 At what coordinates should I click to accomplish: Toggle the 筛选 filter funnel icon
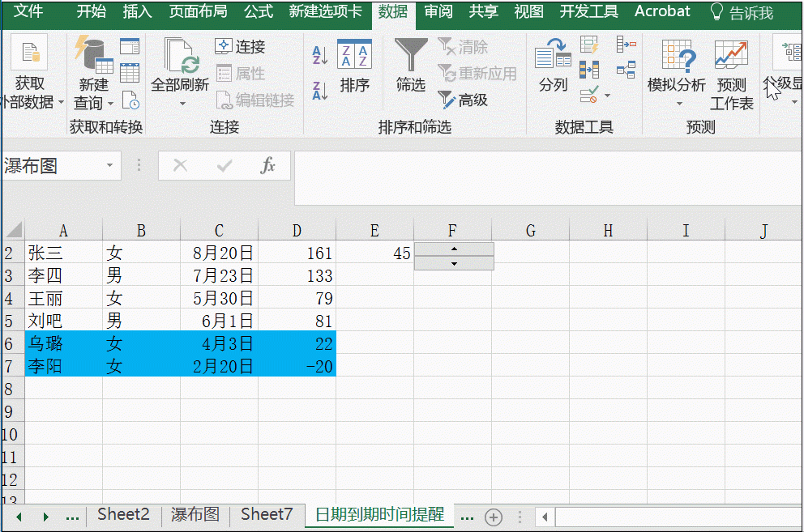[x=410, y=57]
